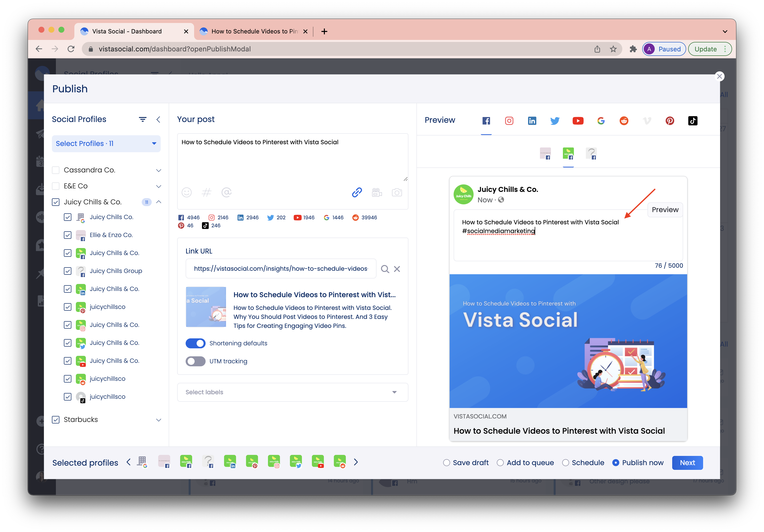Share the page from the address bar
Screen dimensions: 764x532
coord(597,49)
